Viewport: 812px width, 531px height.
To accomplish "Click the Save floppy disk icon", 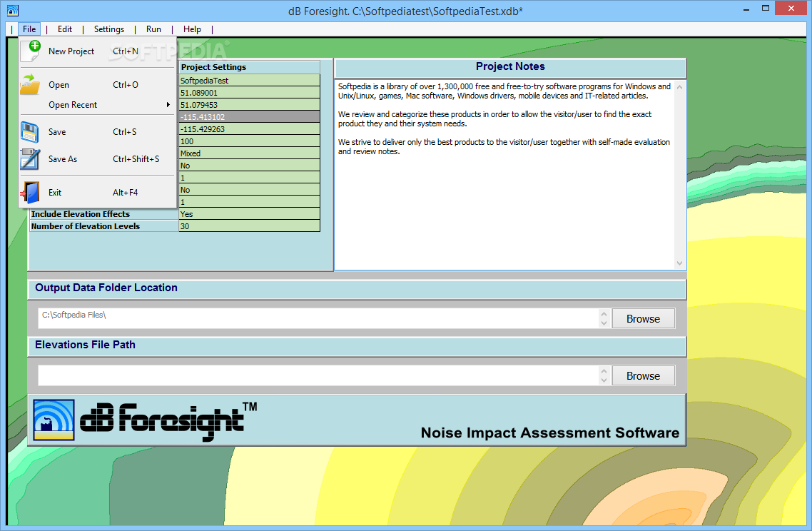I will point(29,132).
